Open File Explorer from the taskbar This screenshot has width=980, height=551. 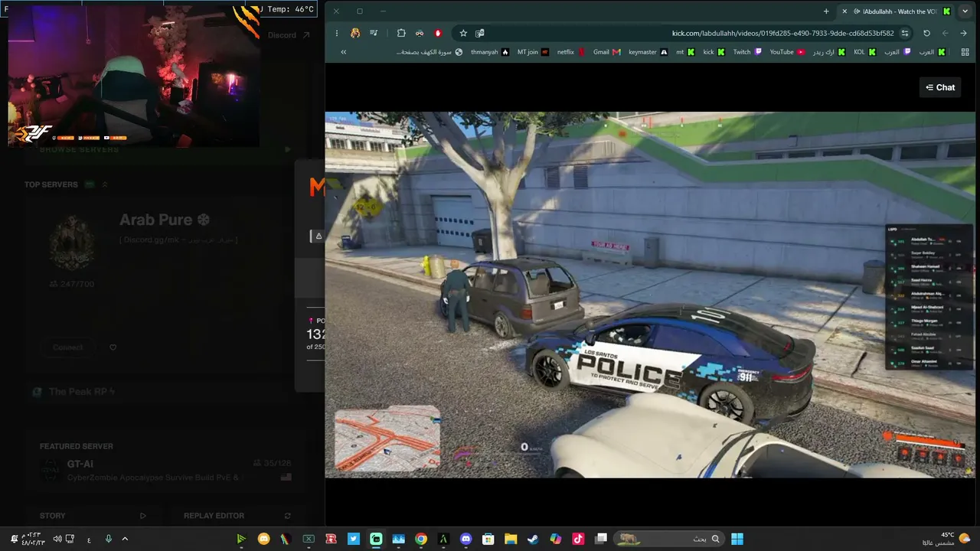511,539
